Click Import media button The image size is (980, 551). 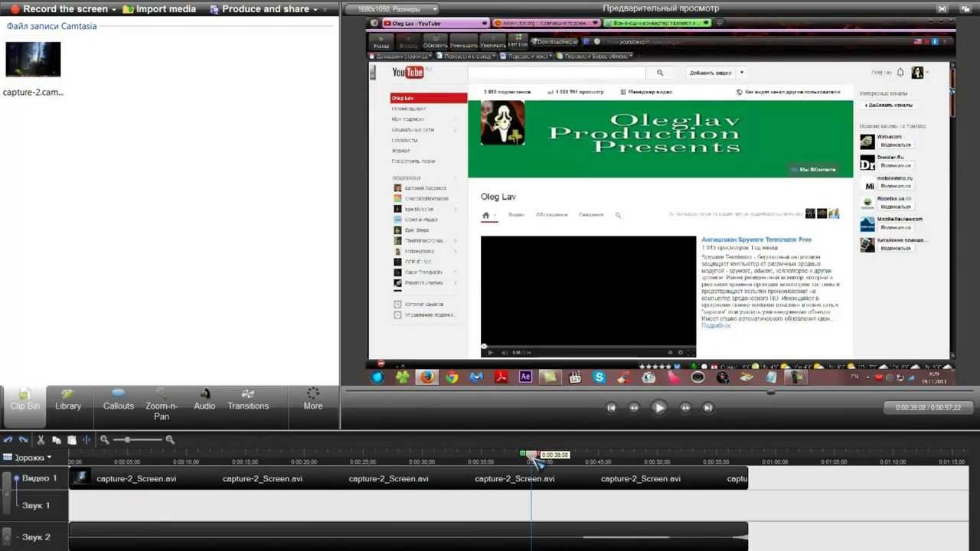pyautogui.click(x=159, y=9)
